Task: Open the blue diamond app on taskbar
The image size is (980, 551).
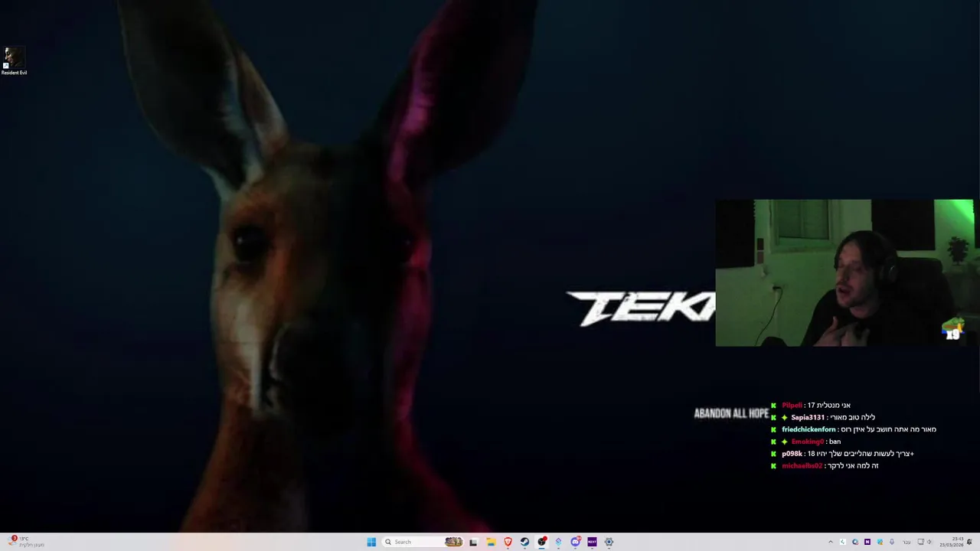Action: click(558, 542)
